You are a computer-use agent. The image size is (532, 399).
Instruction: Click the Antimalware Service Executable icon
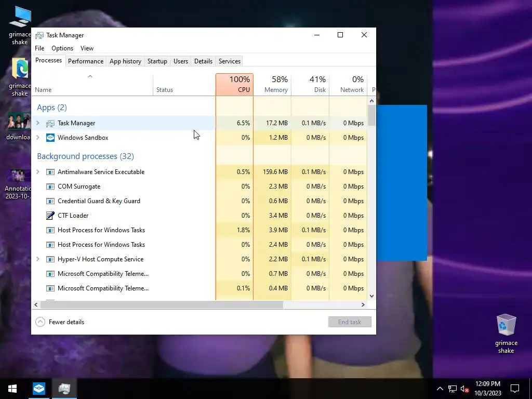point(50,172)
